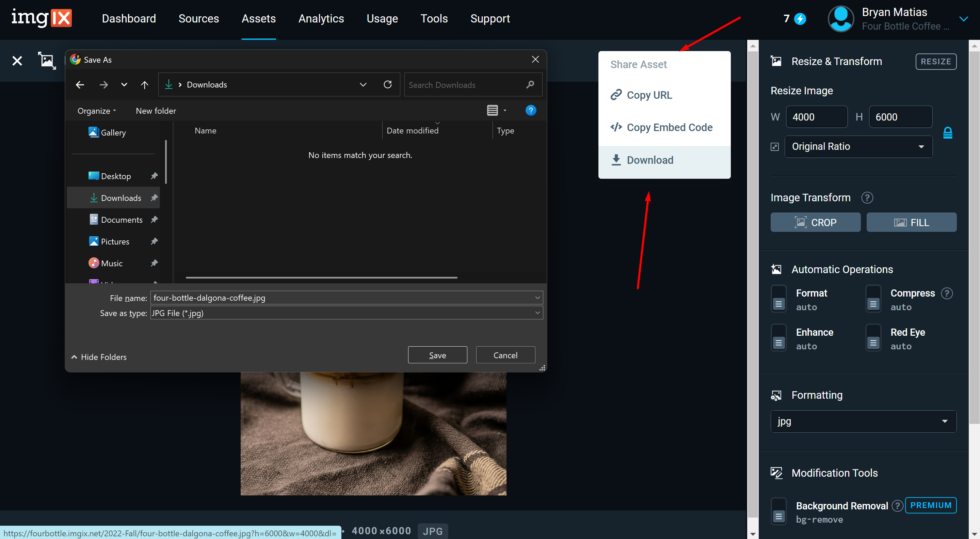
Task: Open the jpg Formatting dropdown
Action: click(863, 422)
